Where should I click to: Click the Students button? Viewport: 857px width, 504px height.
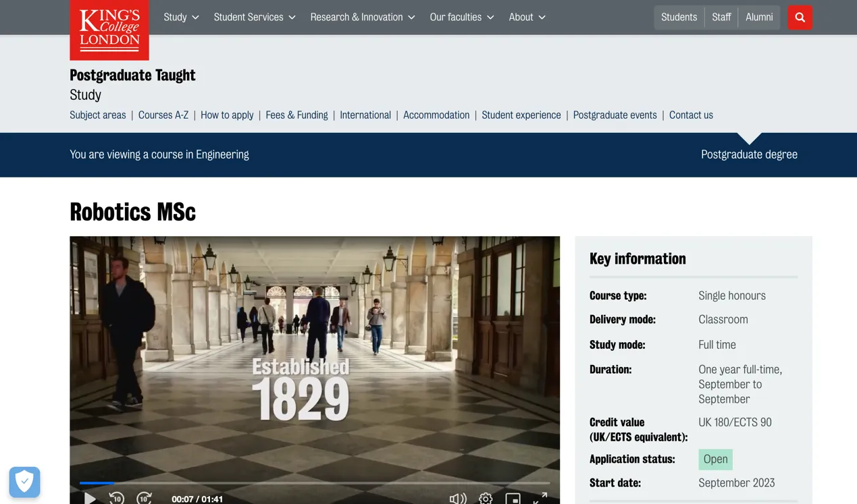(x=679, y=18)
